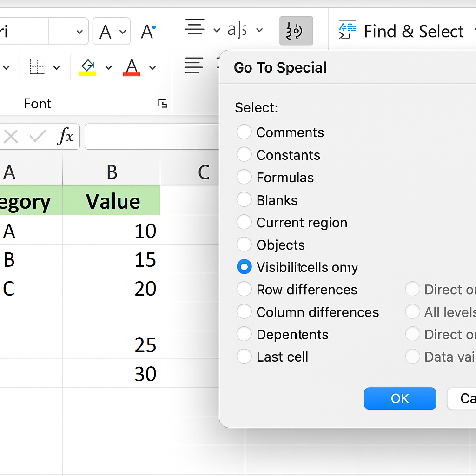Image resolution: width=476 pixels, height=476 pixels.
Task: Click the Cancel button in dialog
Action: 463,398
